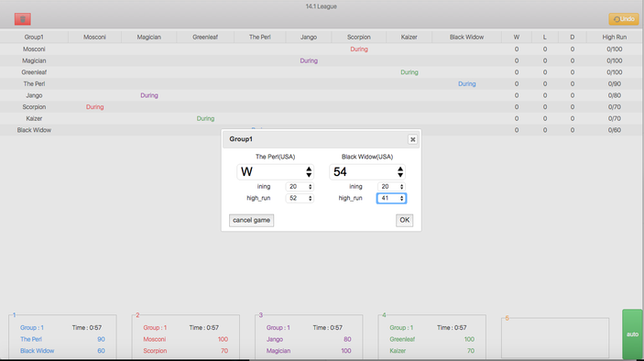Open The Perl high_run dropdown showing 52
The image size is (644, 361).
[300, 198]
